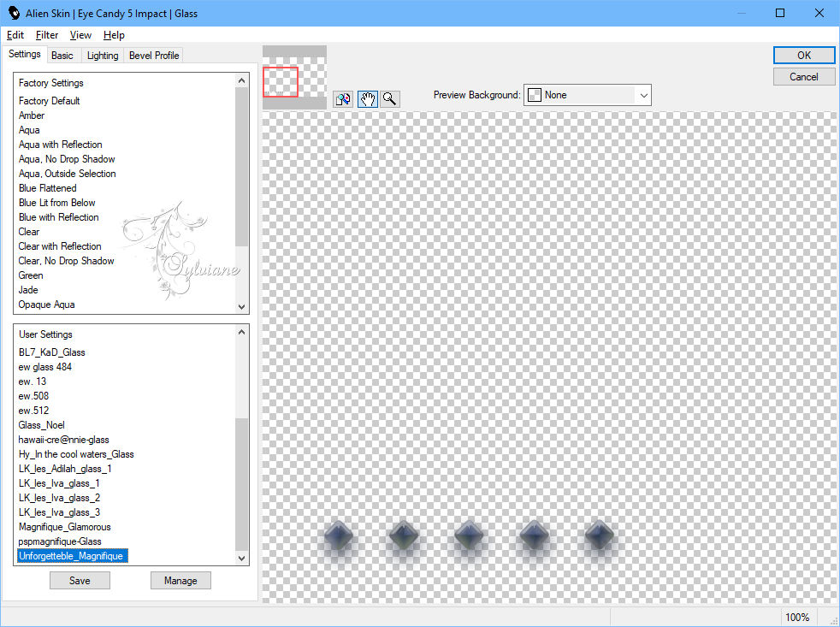Select Aqua with Reflection preset
This screenshot has width=840, height=627.
60,145
